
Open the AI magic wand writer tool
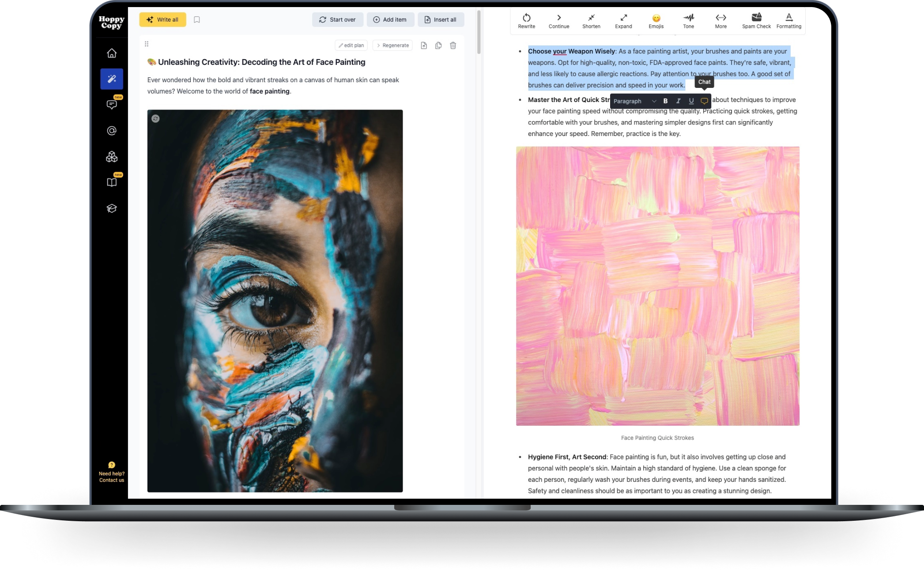click(x=112, y=79)
